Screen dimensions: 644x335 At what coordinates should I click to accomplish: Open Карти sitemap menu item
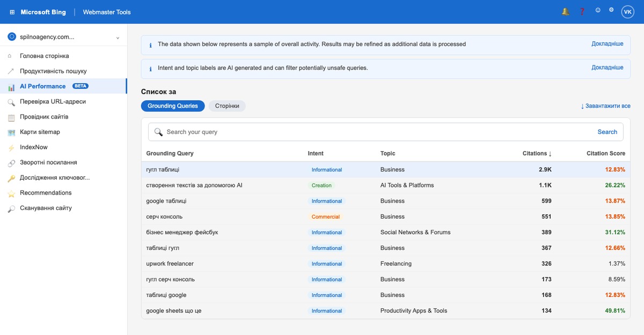pyautogui.click(x=63, y=132)
